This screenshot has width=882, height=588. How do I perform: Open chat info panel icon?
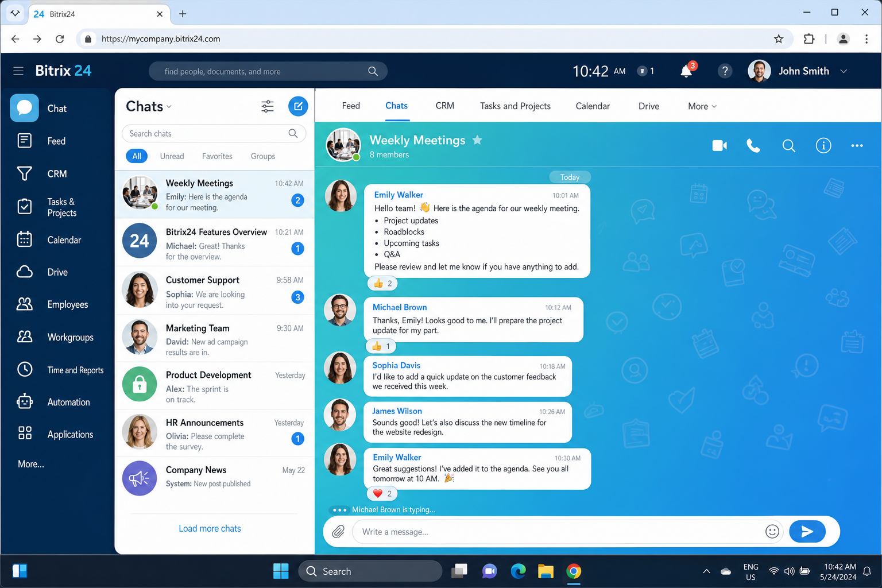click(823, 146)
